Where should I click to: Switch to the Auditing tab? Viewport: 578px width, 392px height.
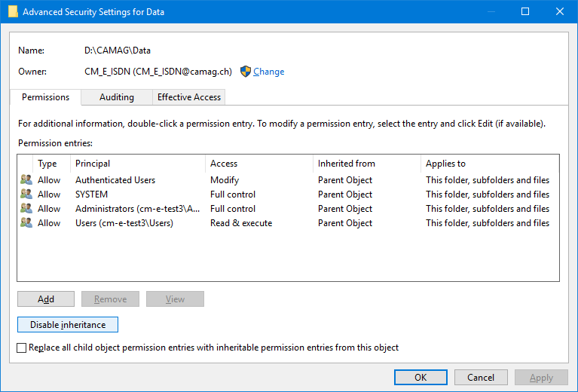pyautogui.click(x=116, y=97)
